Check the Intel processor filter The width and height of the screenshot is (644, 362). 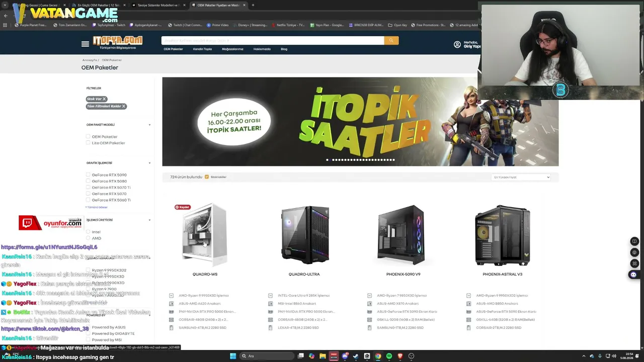tap(88, 232)
